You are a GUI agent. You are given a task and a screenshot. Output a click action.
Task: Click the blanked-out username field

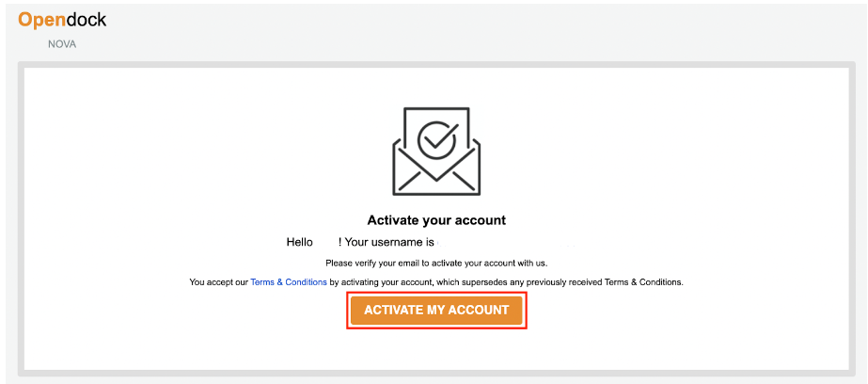coord(507,242)
